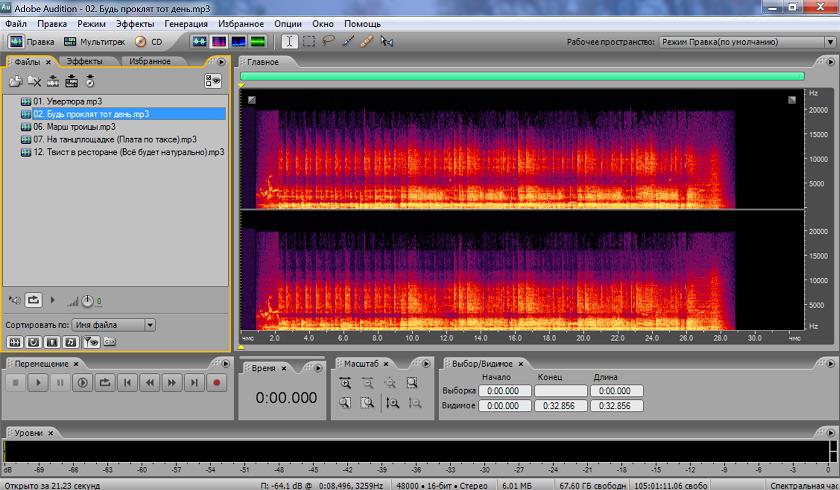The height and width of the screenshot is (490, 840).
Task: Select the Marquee selection tool
Action: (309, 42)
